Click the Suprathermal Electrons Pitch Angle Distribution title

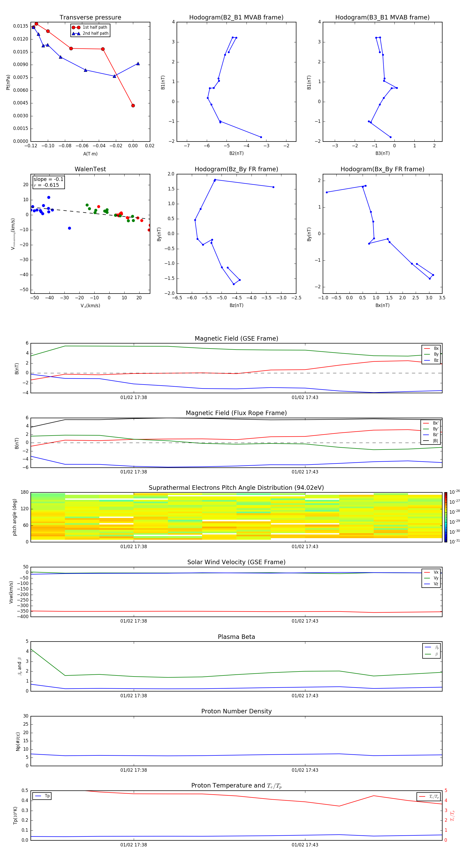(x=236, y=488)
